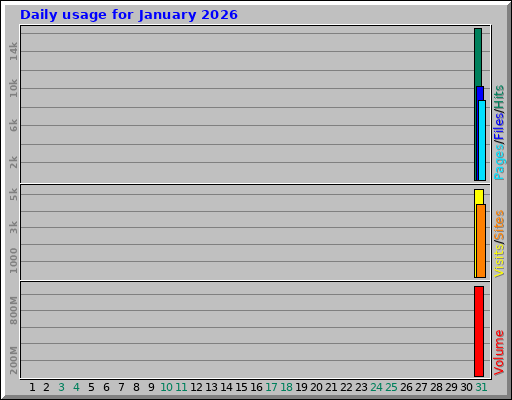This screenshot has height=400, width=512.
Task: Click day '23' on the x-axis
Action: tap(361, 387)
